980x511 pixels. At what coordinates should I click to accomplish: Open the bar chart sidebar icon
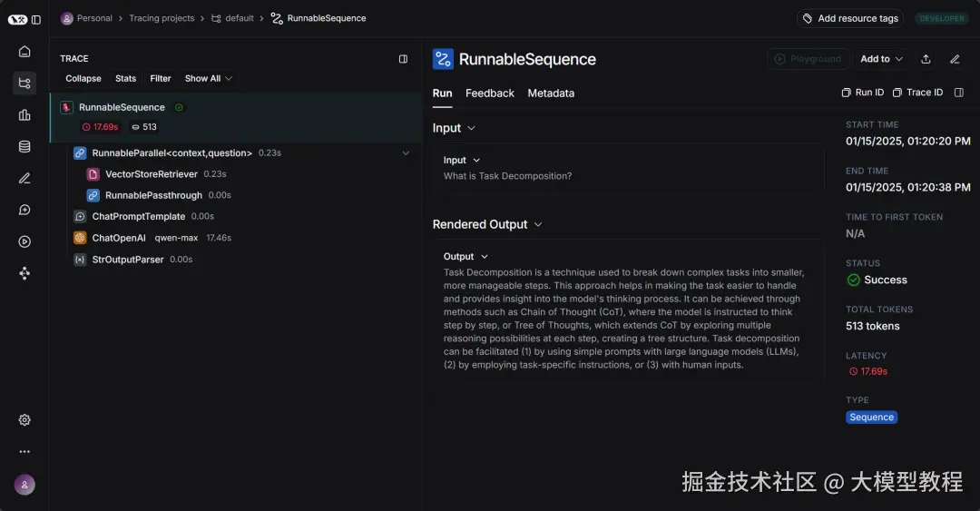click(x=24, y=114)
